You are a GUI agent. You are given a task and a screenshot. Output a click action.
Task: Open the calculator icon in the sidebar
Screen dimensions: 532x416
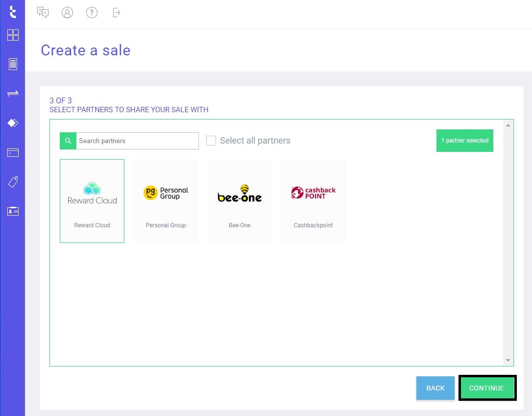pos(13,64)
